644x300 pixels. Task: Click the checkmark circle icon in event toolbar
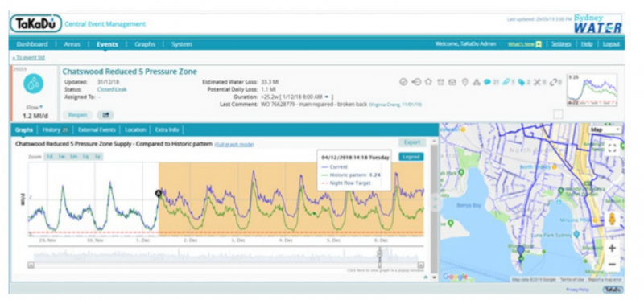(x=403, y=82)
